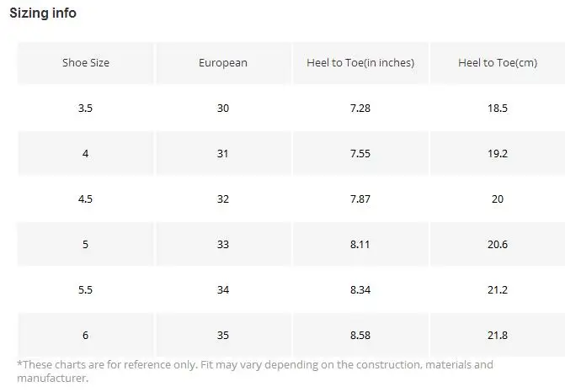Select shoe size 4.5 cell
This screenshot has width=565, height=392.
pyautogui.click(x=86, y=199)
